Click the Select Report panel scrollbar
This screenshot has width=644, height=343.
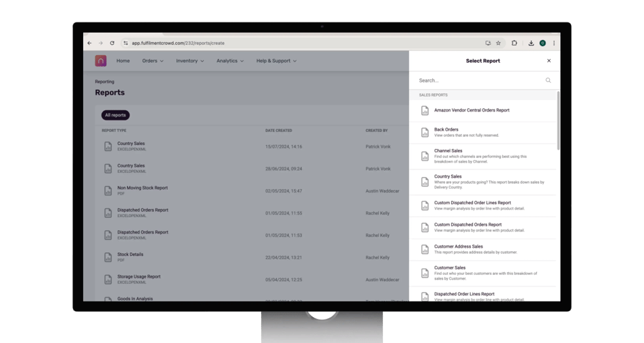[x=558, y=120]
